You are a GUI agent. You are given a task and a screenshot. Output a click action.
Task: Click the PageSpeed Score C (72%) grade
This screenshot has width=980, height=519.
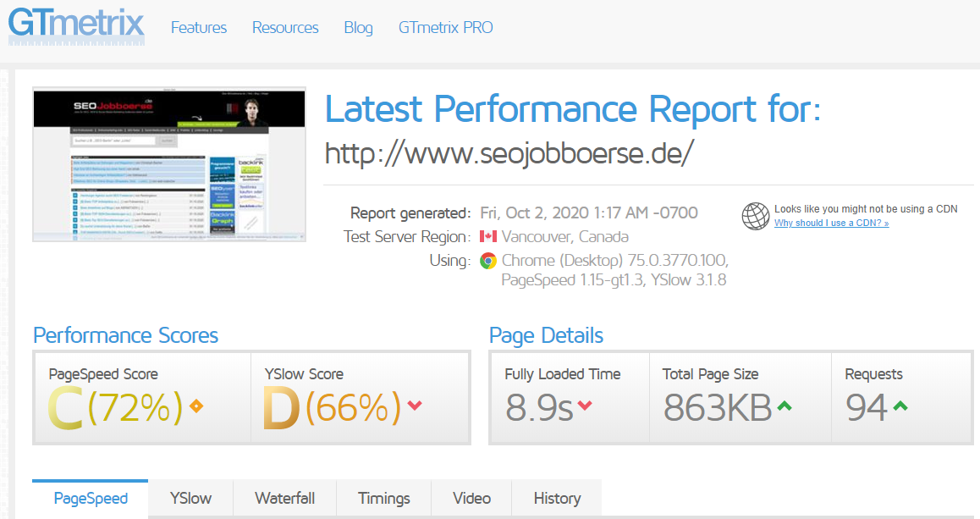[116, 408]
